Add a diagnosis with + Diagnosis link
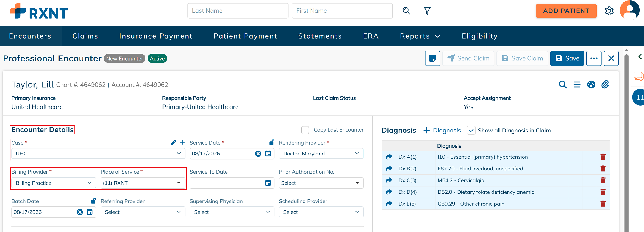 tap(442, 131)
